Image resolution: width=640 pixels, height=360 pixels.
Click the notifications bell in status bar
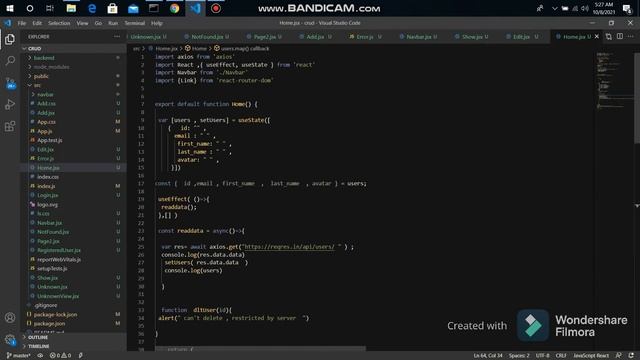pos(631,356)
